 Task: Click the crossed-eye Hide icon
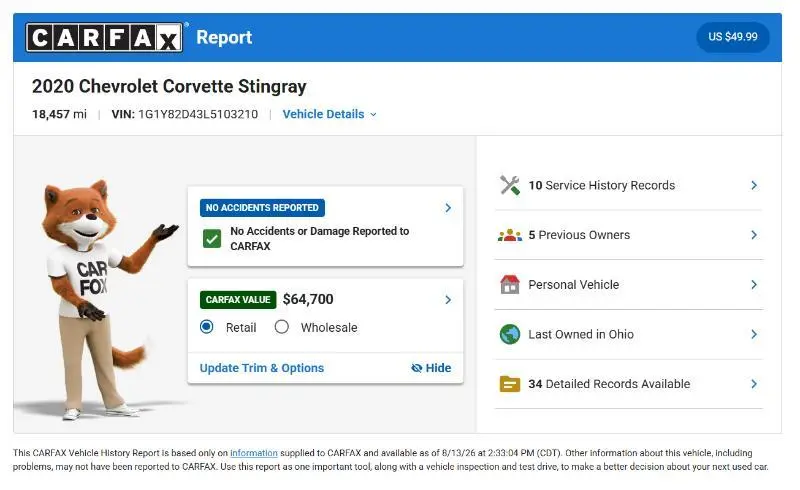coord(416,368)
